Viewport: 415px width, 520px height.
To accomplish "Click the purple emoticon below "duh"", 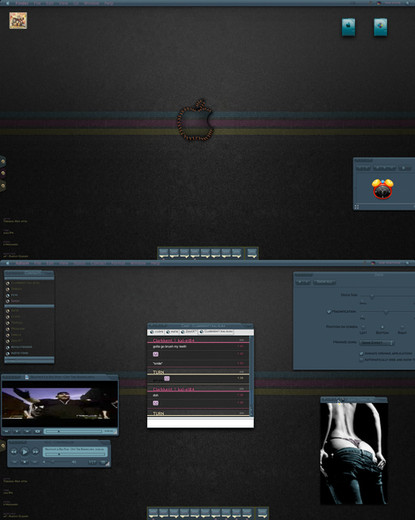I will click(x=155, y=403).
